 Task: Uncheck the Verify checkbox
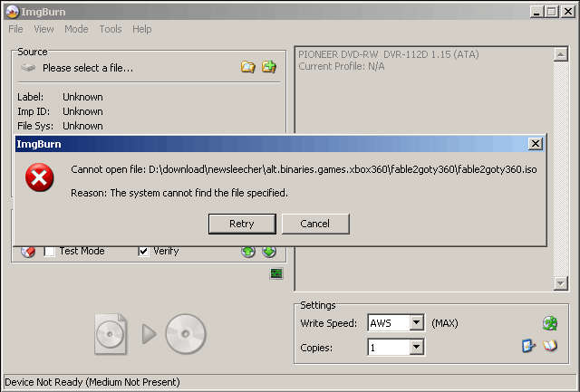(143, 252)
